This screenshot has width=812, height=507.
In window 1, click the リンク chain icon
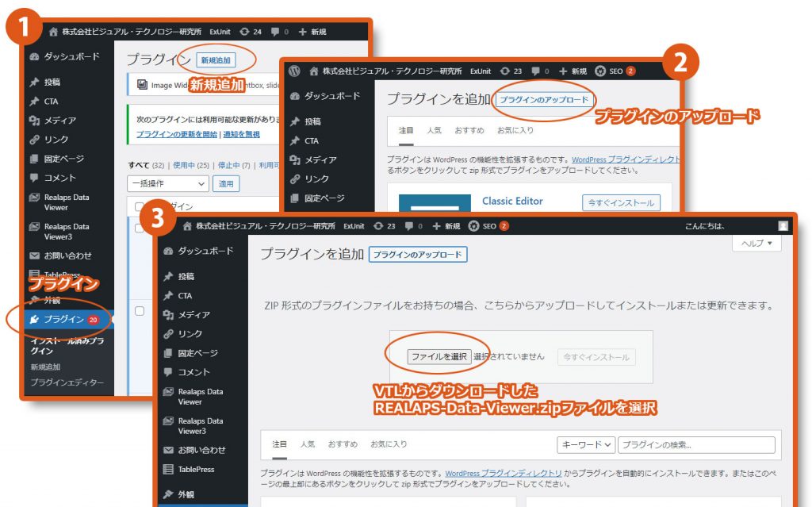pyautogui.click(x=35, y=140)
